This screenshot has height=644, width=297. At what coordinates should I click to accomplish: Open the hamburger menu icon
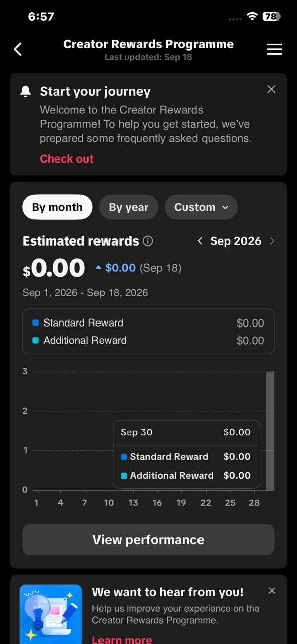[x=274, y=49]
